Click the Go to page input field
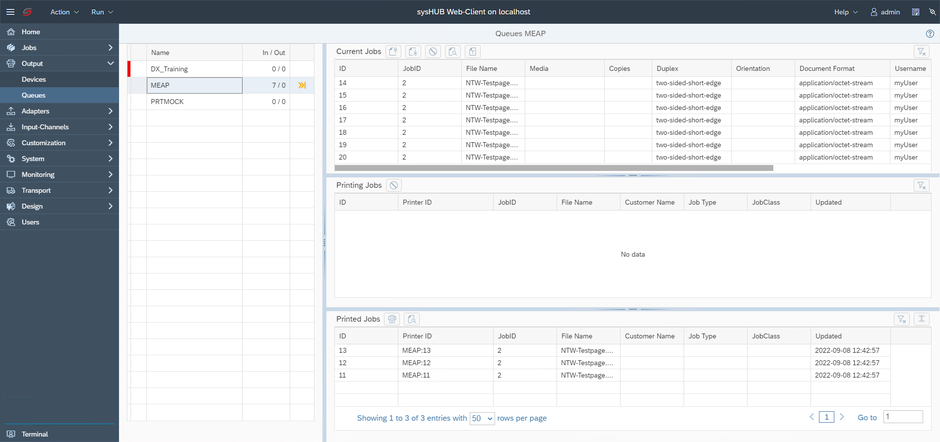 tap(903, 417)
